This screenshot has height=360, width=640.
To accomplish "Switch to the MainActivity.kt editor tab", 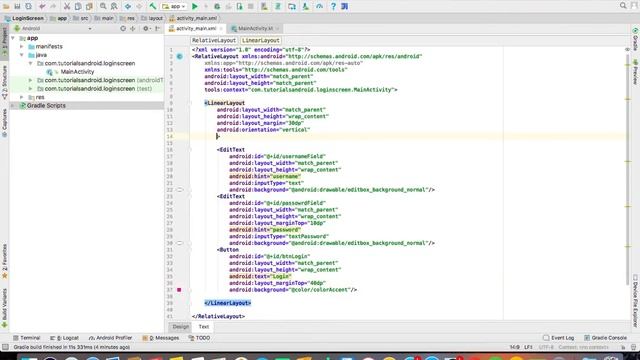I will (x=256, y=29).
